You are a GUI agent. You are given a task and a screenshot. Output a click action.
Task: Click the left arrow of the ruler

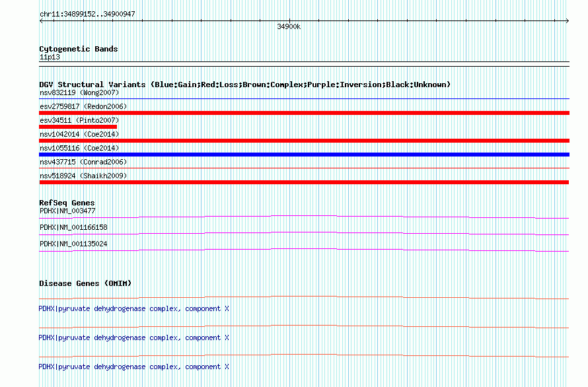click(x=41, y=21)
